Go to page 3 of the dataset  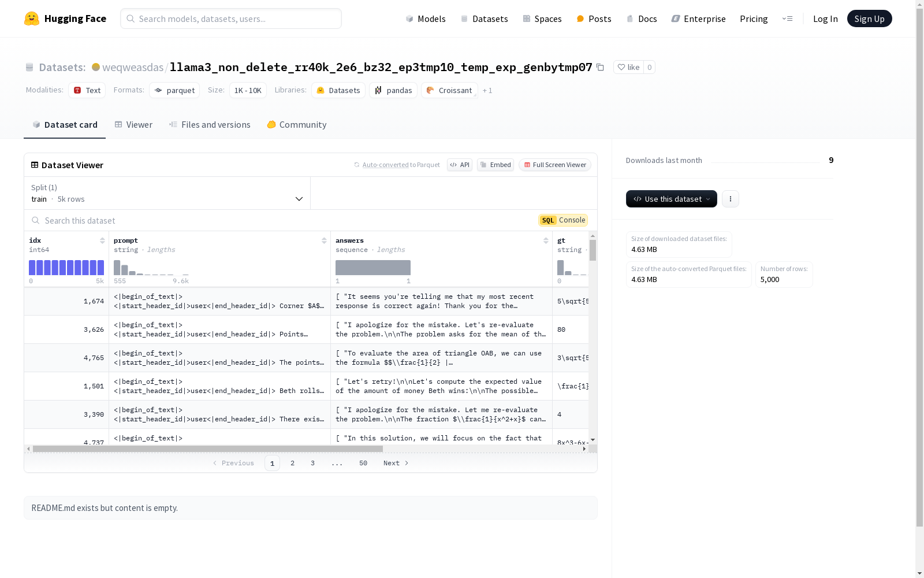tap(313, 463)
